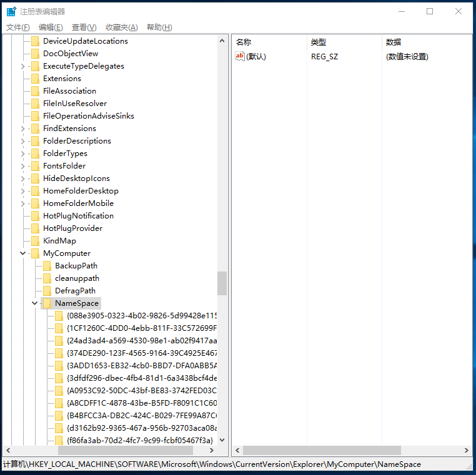Viewport: 476px width, 475px height.
Task: Select the {A0953C92-50DC-43bf key
Action: click(142, 390)
